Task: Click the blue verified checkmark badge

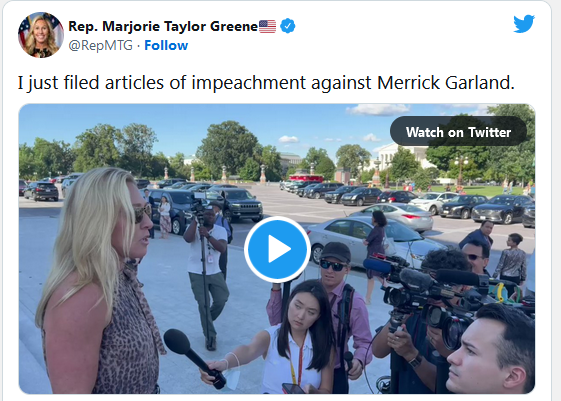Action: click(x=288, y=26)
